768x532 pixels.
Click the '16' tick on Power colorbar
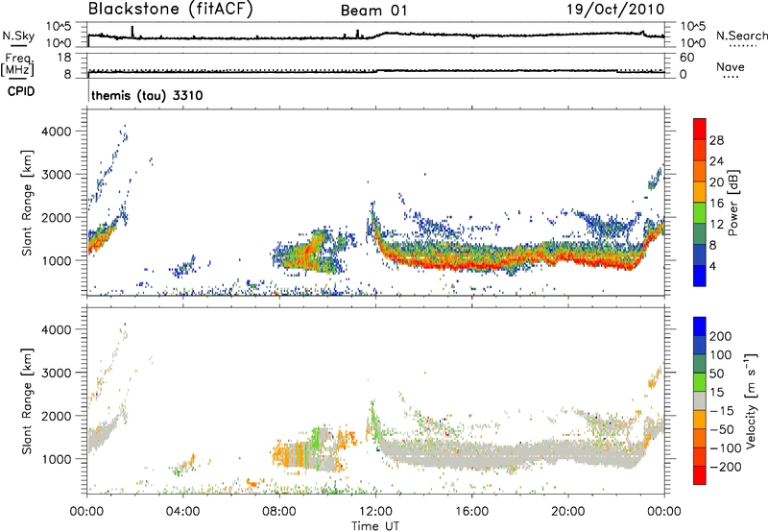[x=716, y=204]
